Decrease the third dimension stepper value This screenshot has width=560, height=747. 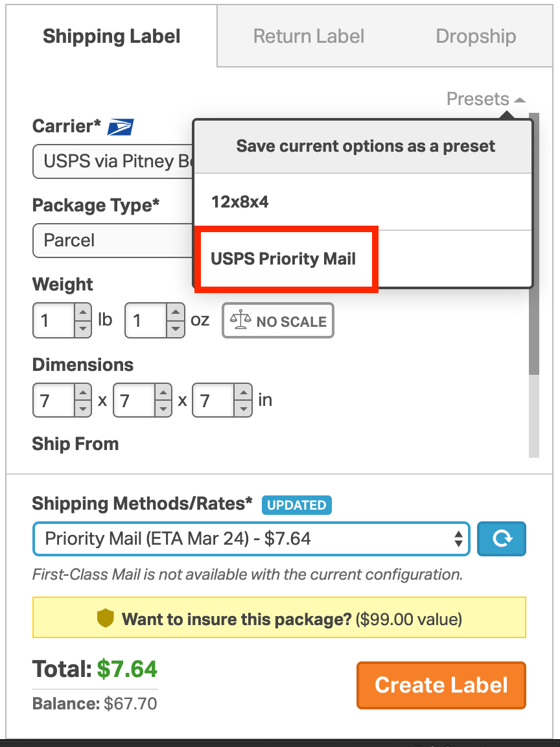(243, 409)
